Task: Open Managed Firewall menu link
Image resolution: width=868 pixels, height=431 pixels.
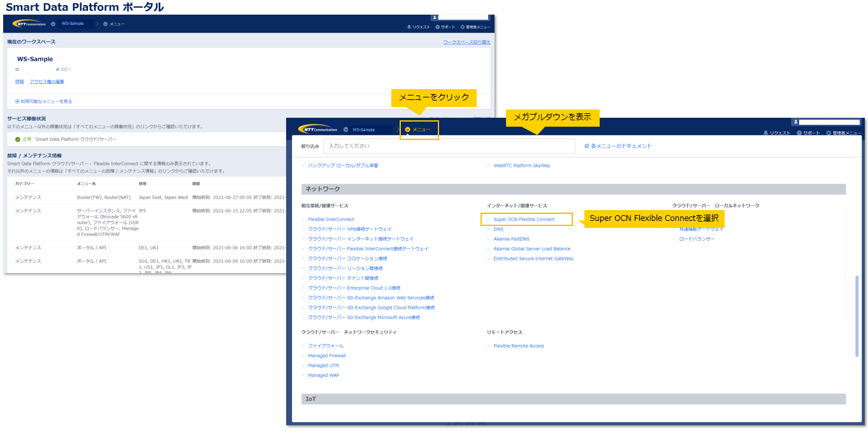Action: (327, 356)
